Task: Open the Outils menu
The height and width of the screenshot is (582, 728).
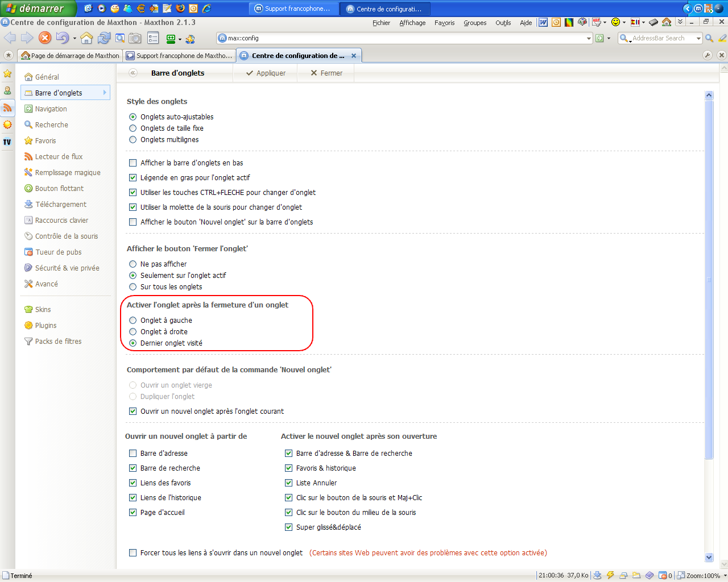Action: [x=503, y=23]
